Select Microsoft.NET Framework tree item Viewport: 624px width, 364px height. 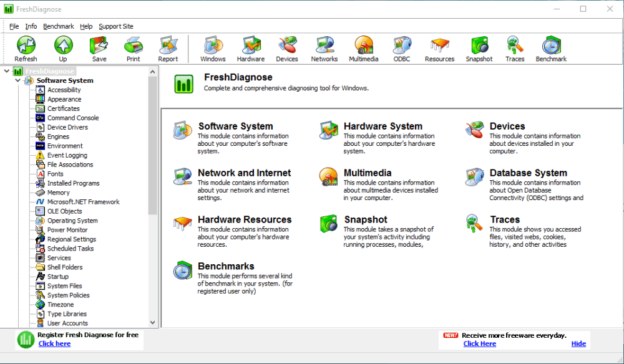point(83,202)
